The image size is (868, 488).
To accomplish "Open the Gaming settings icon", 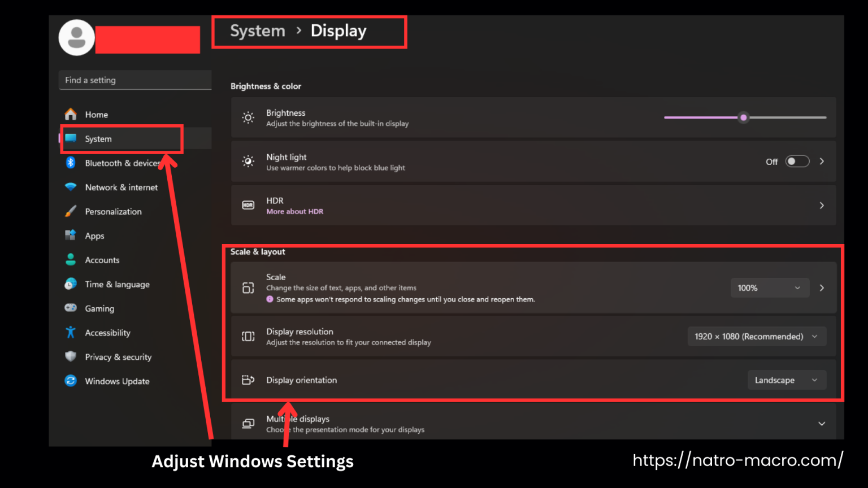I will pos(70,308).
